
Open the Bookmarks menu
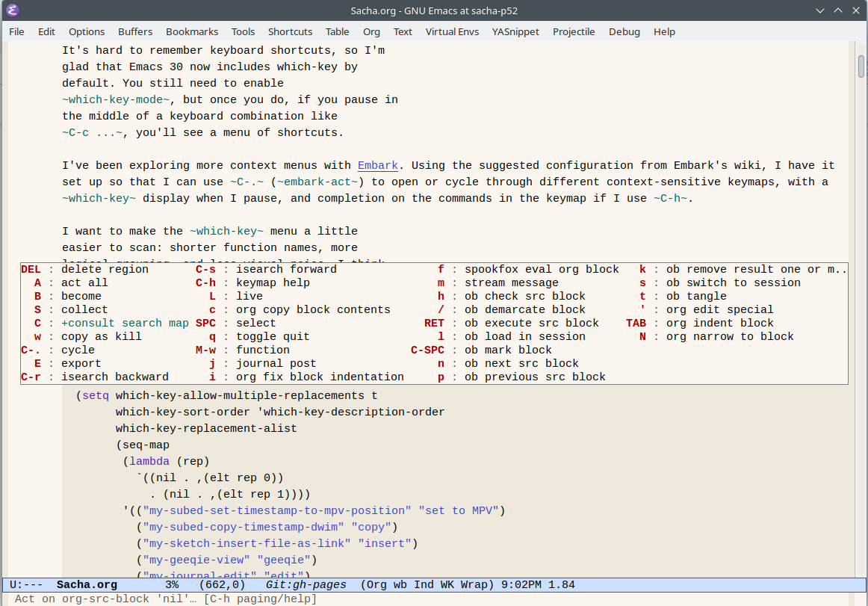point(192,31)
